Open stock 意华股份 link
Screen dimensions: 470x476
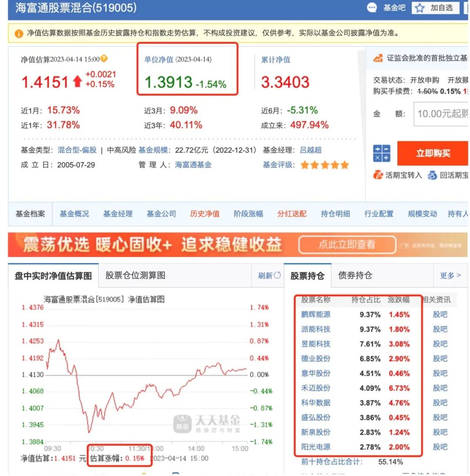316,373
